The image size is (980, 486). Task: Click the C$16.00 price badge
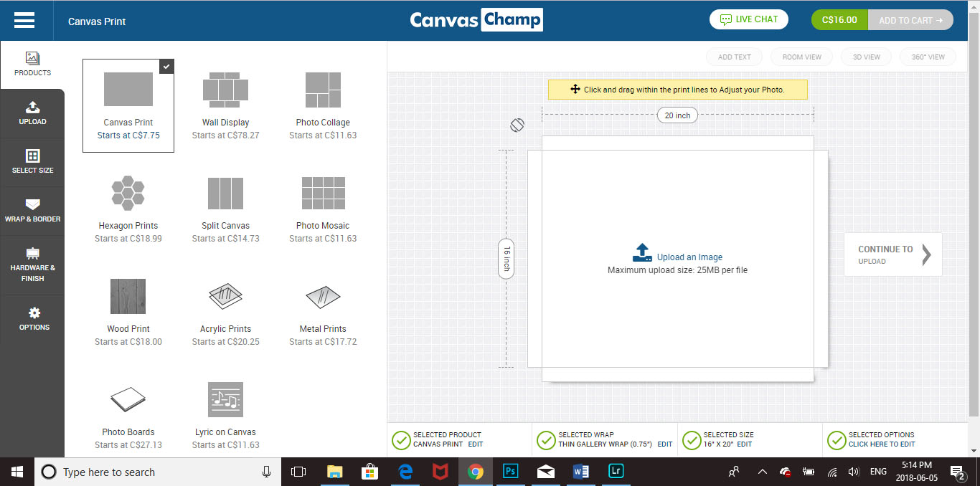coord(839,20)
